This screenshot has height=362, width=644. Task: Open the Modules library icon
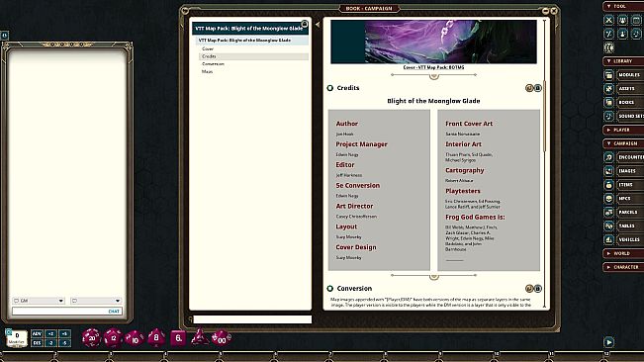pyautogui.click(x=608, y=75)
